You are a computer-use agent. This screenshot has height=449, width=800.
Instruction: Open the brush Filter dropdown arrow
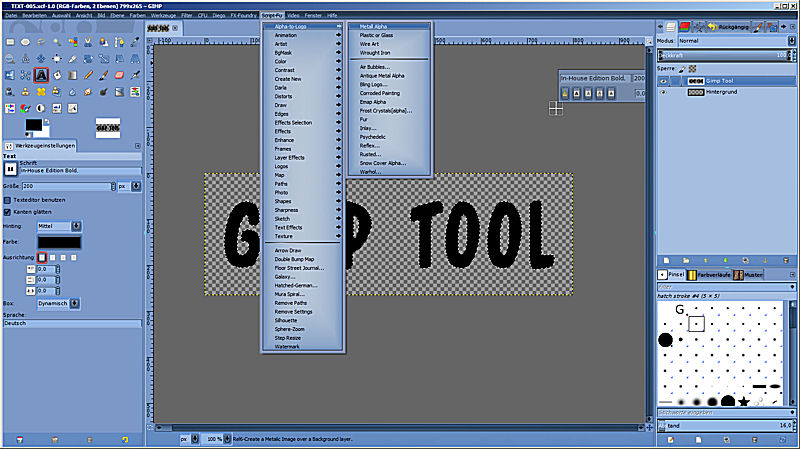point(792,287)
